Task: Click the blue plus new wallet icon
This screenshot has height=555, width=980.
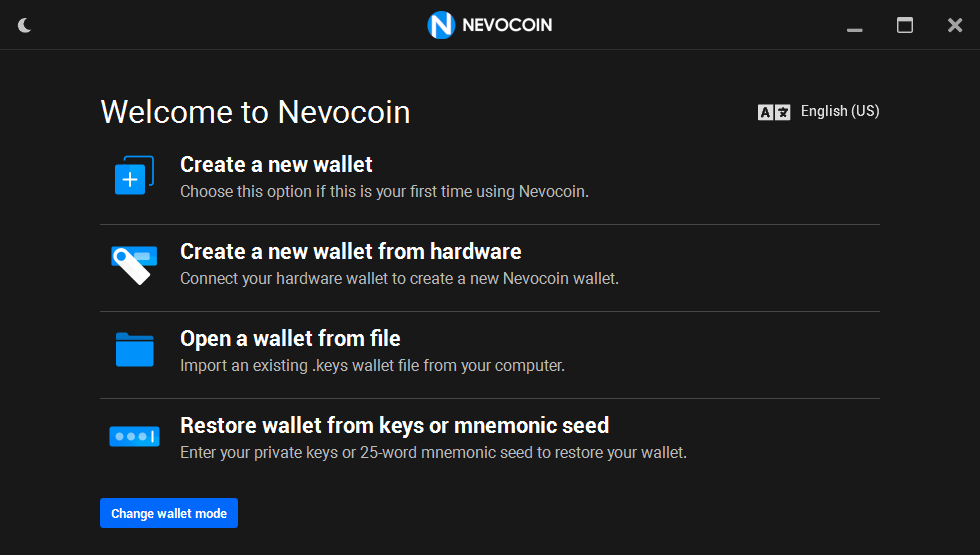Action: [x=134, y=175]
